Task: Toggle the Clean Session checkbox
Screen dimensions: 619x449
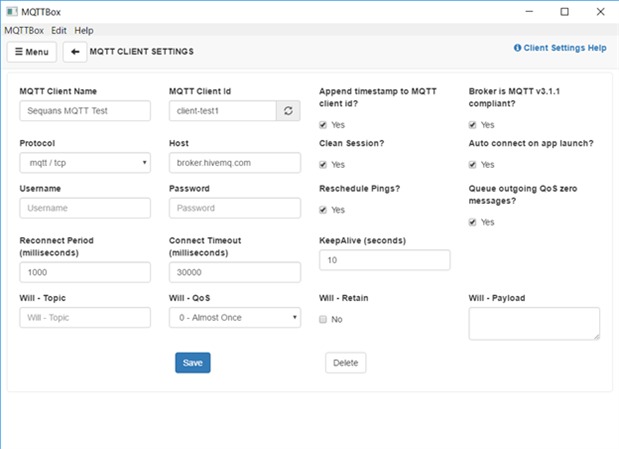Action: pyautogui.click(x=323, y=164)
